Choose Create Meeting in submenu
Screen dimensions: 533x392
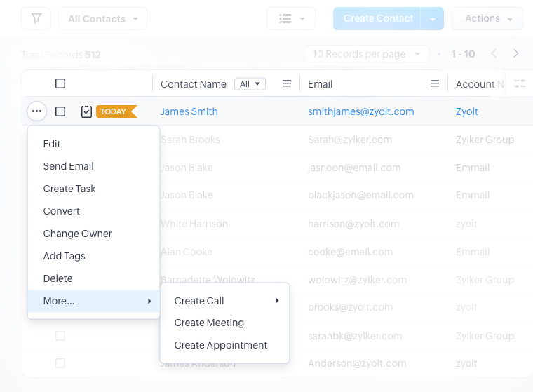point(209,323)
